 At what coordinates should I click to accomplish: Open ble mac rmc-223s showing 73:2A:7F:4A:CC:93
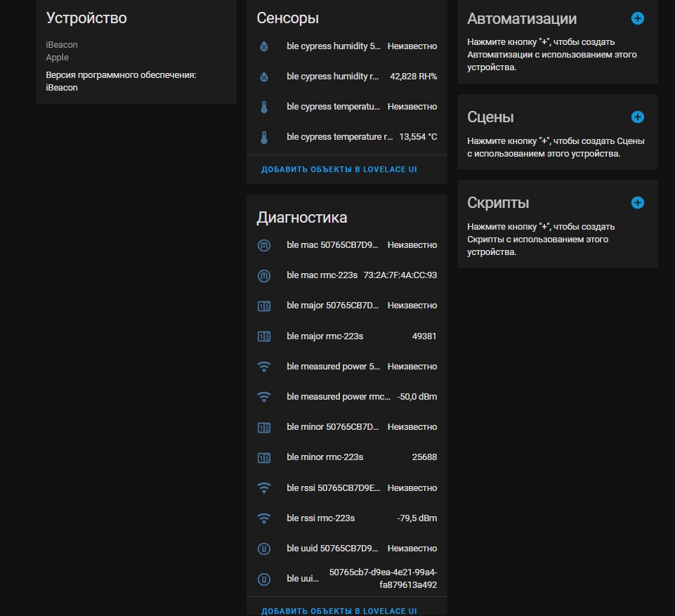[351, 275]
